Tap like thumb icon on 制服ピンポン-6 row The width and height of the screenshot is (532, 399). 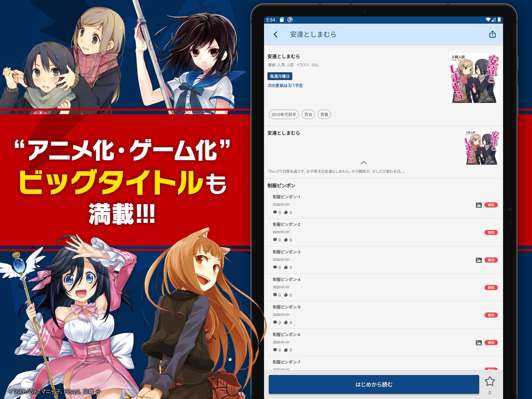tap(286, 350)
